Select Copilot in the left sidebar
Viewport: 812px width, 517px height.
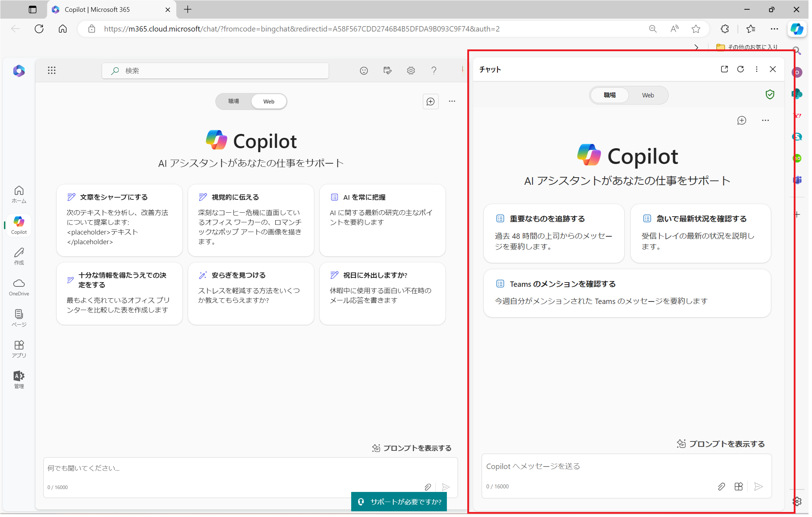click(19, 225)
